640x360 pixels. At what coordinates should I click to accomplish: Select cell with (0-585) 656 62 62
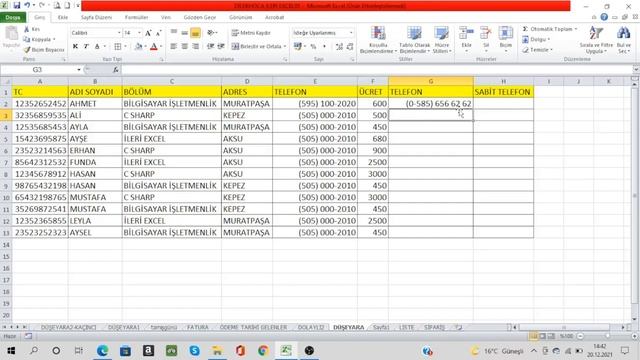coord(431,104)
